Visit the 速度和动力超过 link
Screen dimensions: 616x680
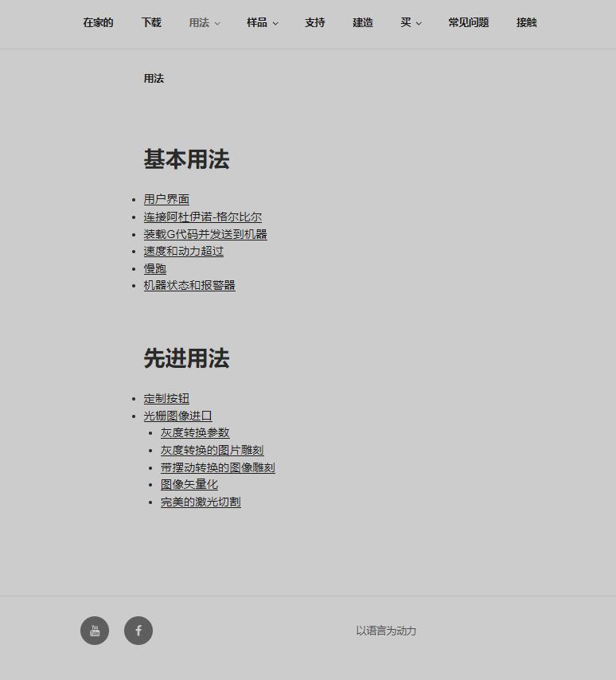pyautogui.click(x=184, y=251)
